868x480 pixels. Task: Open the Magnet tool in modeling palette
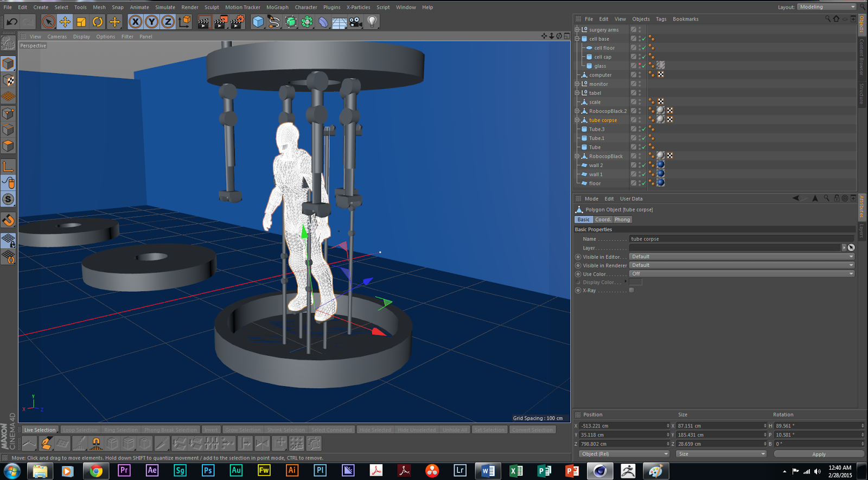pos(96,444)
